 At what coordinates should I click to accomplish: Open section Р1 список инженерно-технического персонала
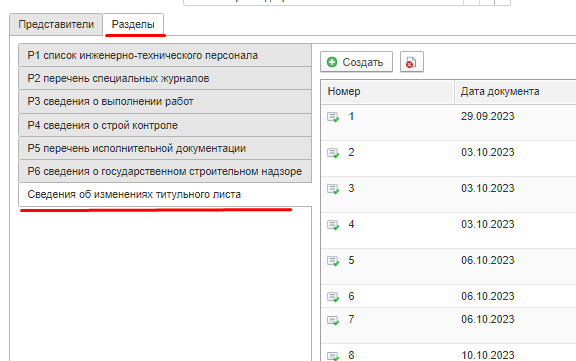click(165, 55)
